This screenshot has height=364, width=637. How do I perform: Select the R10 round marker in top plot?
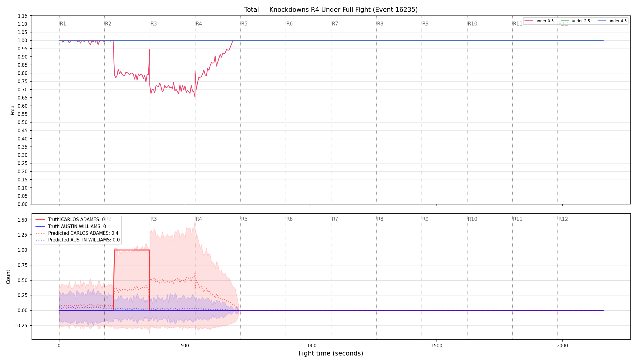[x=472, y=24]
